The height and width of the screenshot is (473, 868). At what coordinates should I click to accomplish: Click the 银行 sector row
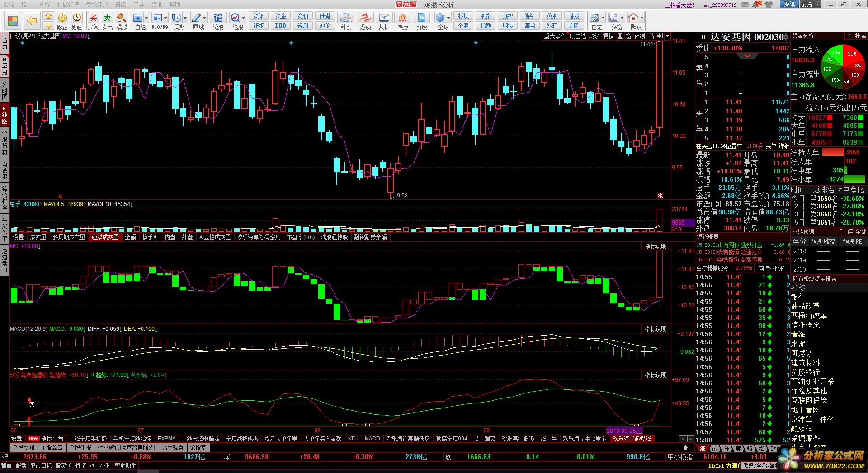(x=829, y=296)
